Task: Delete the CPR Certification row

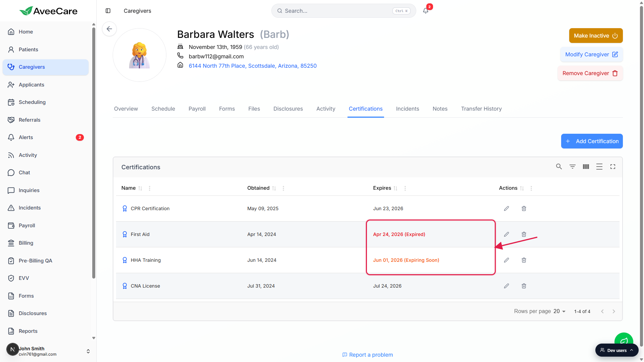Action: [524, 208]
